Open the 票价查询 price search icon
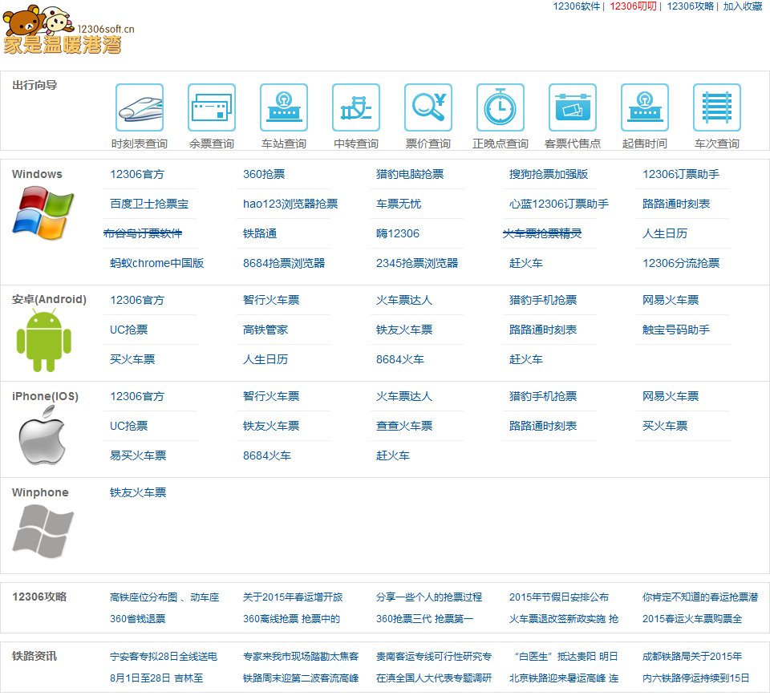This screenshot has width=770, height=700. (428, 107)
